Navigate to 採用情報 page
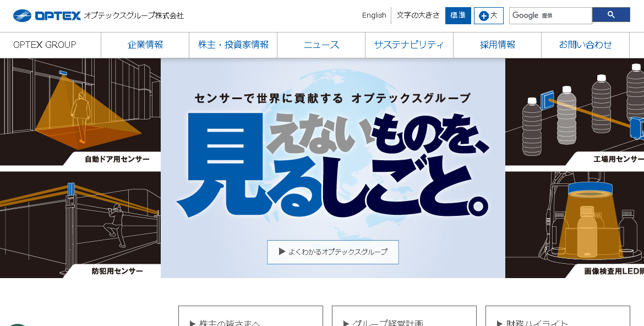Screen dimensions: 644x326 [x=498, y=45]
